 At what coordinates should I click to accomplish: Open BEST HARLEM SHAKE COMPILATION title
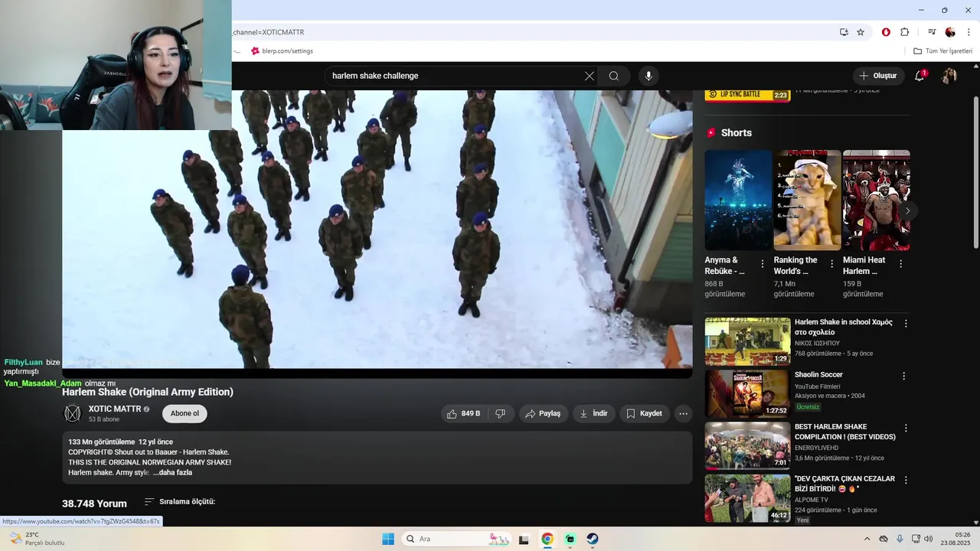click(x=844, y=432)
